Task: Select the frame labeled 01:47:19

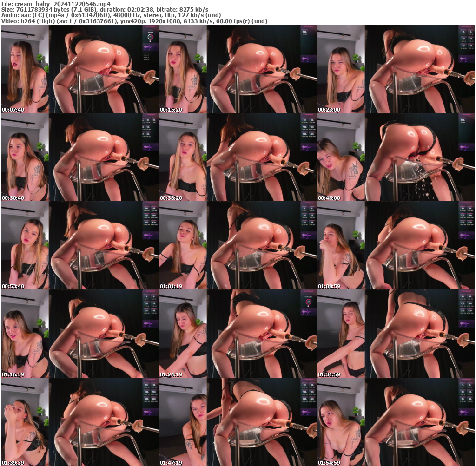Action: point(238,422)
